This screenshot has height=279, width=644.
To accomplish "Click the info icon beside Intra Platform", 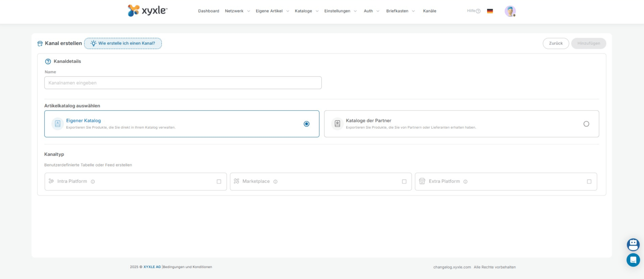I will [x=93, y=182].
